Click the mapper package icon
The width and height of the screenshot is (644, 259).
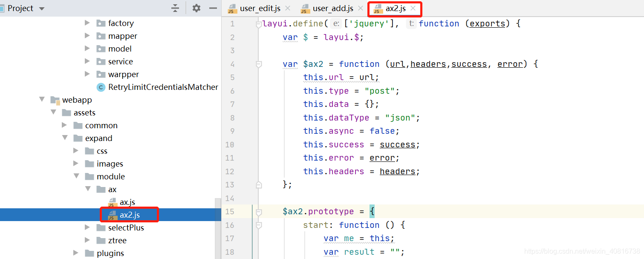[x=101, y=36]
